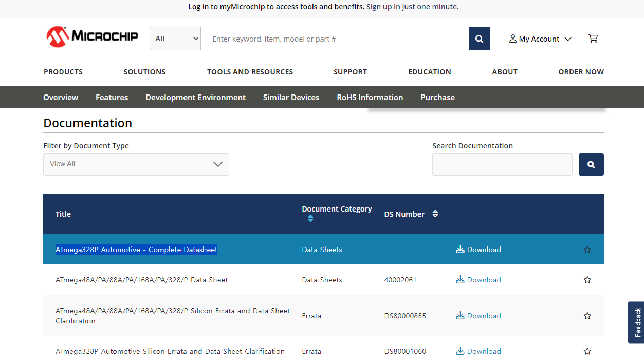Image resolution: width=644 pixels, height=362 pixels.
Task: Click Download link for DS80000855
Action: 484,316
